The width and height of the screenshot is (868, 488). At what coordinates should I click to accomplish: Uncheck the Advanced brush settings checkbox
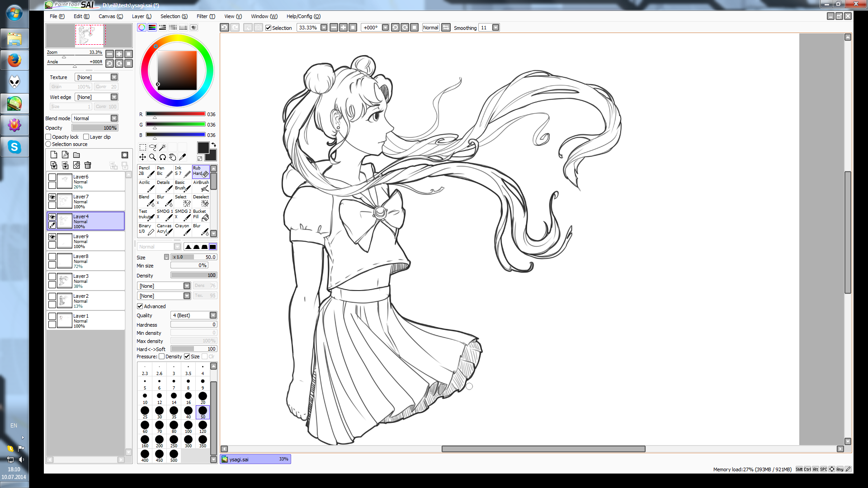pyautogui.click(x=140, y=306)
